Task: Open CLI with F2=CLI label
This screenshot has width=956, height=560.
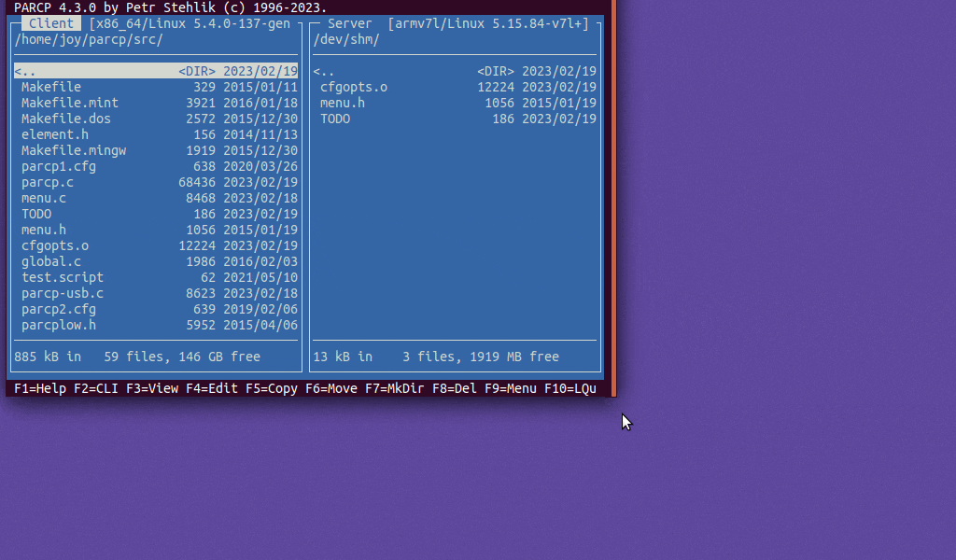Action: pos(96,388)
